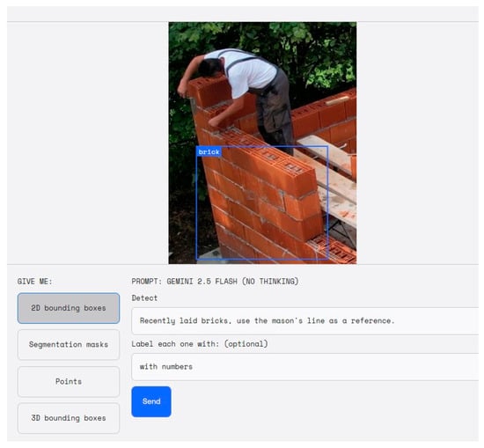
Task: Select the 2D bounding boxes mode
Action: point(69,308)
